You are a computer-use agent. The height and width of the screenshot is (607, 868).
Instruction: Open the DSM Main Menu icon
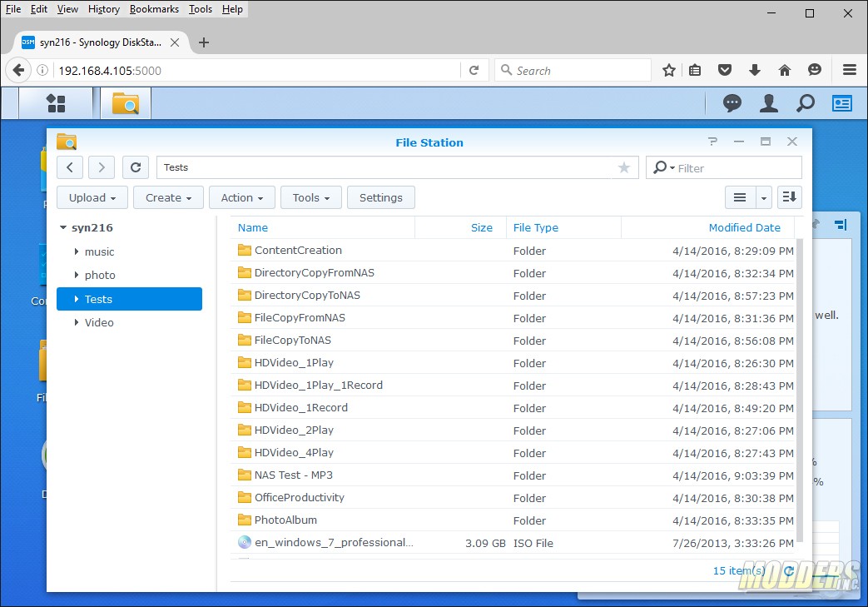point(56,103)
